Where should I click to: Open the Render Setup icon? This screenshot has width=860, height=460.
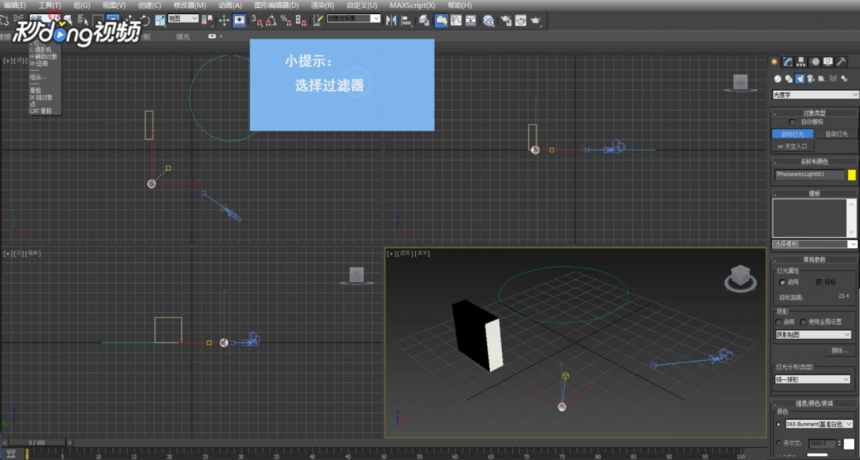[505, 20]
